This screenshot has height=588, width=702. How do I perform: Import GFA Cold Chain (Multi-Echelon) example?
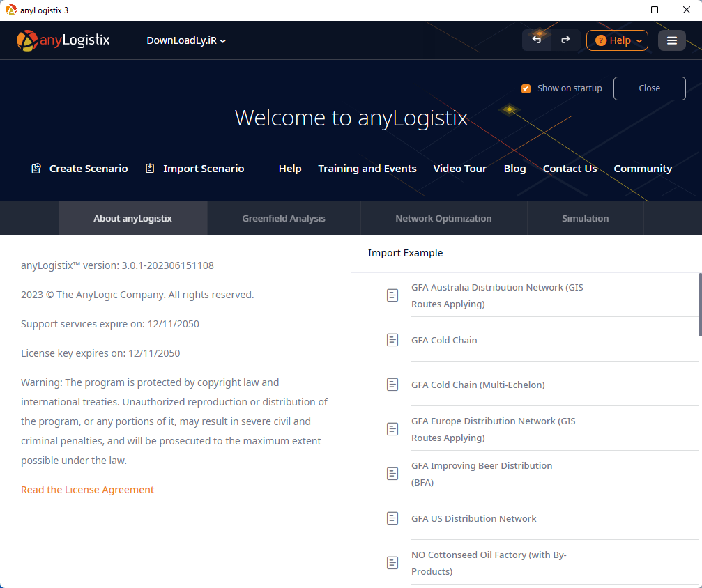click(x=478, y=385)
